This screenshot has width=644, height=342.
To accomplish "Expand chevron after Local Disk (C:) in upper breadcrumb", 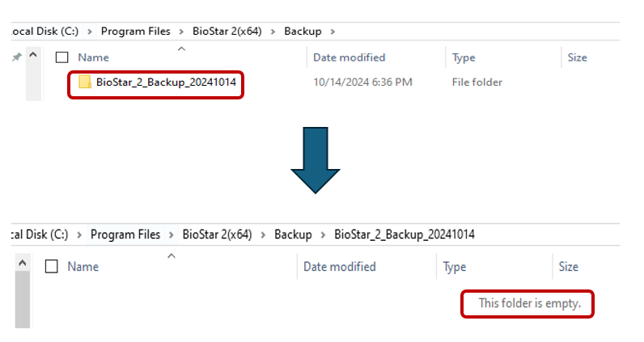I will click(x=90, y=32).
